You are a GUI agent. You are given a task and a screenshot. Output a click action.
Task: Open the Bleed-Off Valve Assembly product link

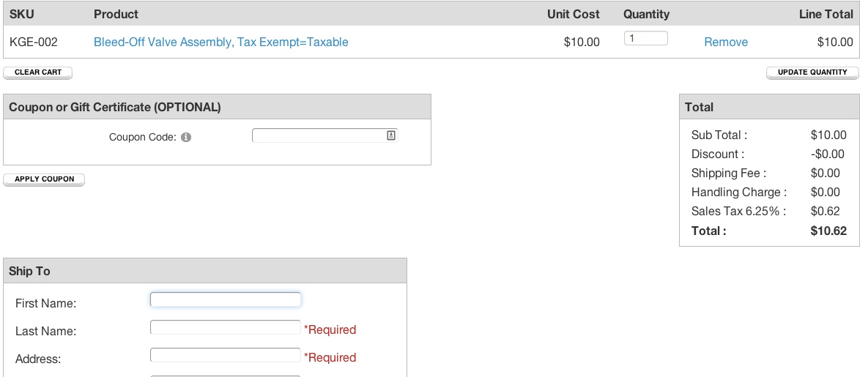(x=221, y=42)
